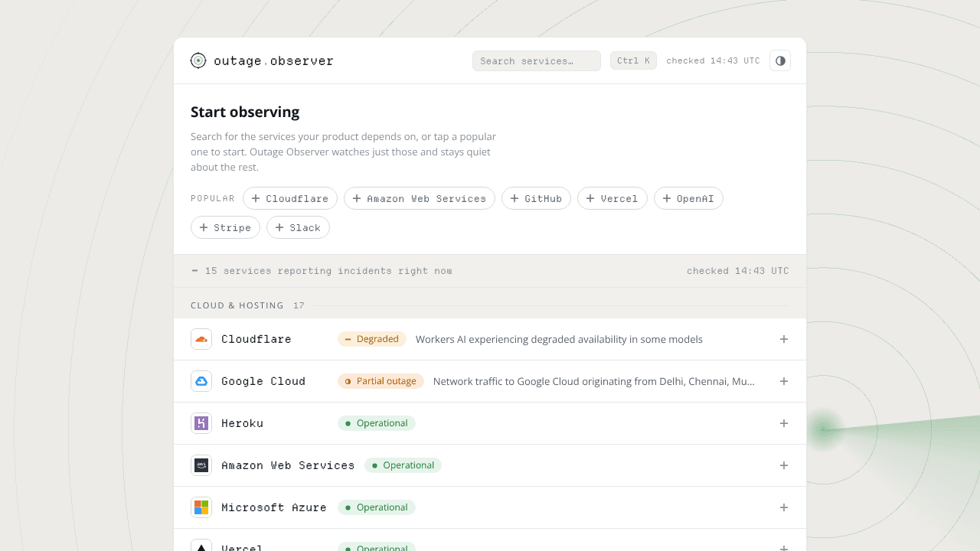Click the Cloudflare service name
The height and width of the screenshot is (551, 980).
pos(256,339)
